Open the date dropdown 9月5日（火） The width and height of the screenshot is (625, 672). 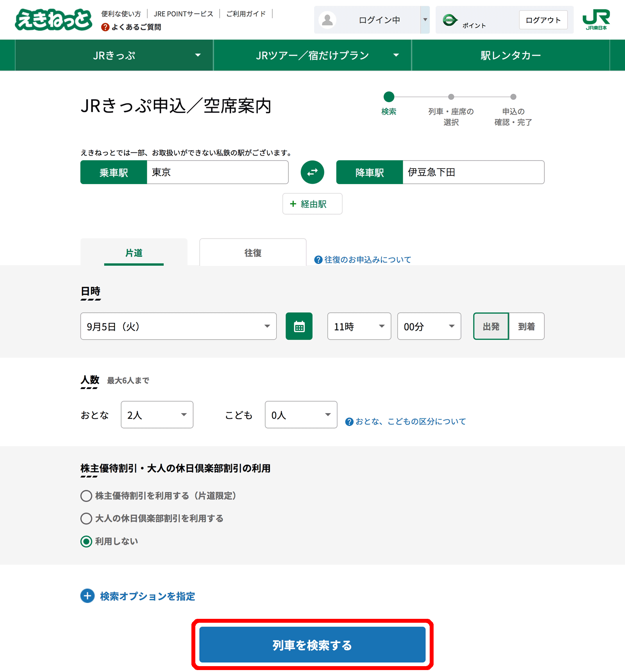click(x=179, y=326)
